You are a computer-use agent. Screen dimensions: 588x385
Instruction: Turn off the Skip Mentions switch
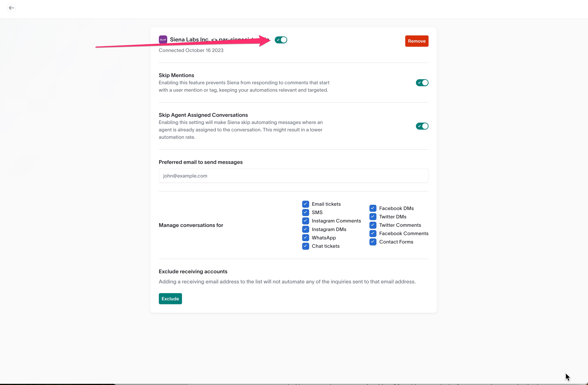pyautogui.click(x=422, y=83)
